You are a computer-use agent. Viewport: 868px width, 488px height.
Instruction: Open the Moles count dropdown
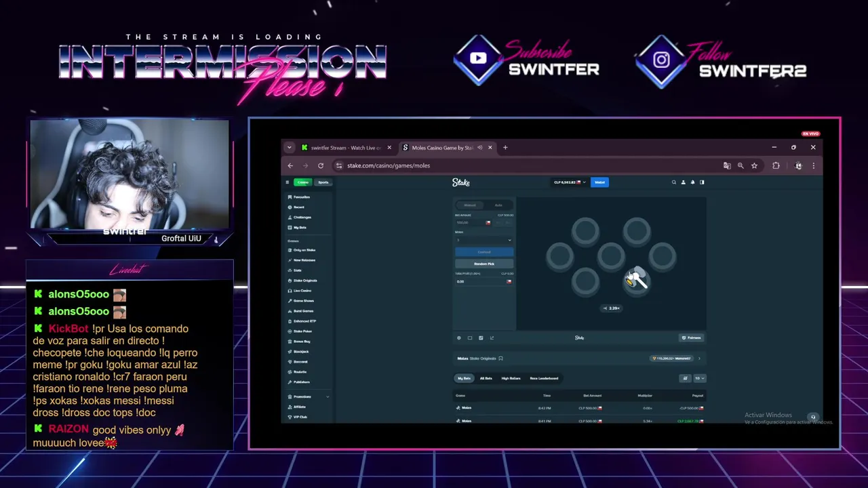point(484,240)
